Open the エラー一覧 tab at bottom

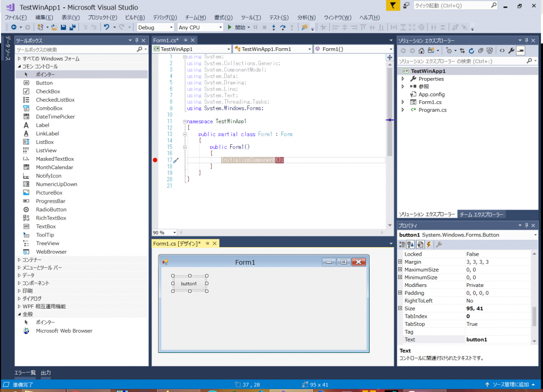coord(25,372)
